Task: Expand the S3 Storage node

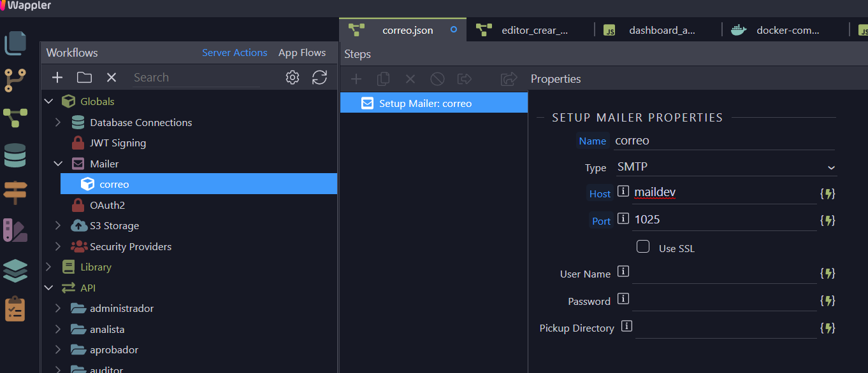Action: click(x=58, y=226)
